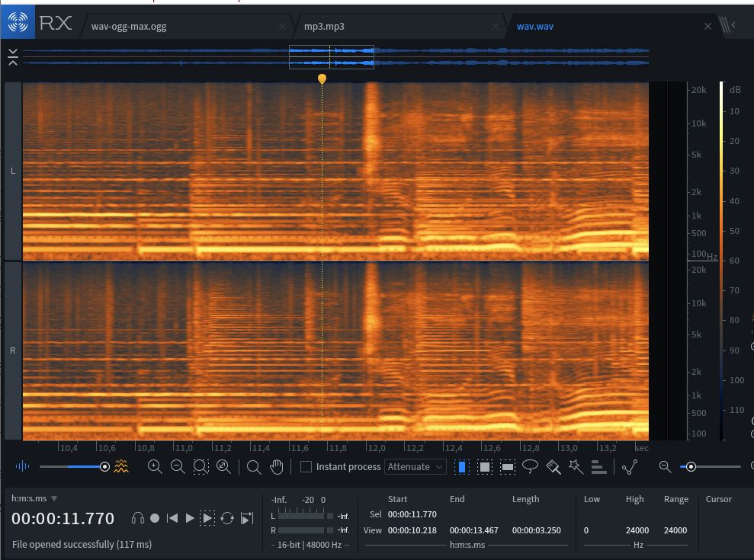Toggle loop playback
Screen dimensions: 754x560
[x=226, y=518]
